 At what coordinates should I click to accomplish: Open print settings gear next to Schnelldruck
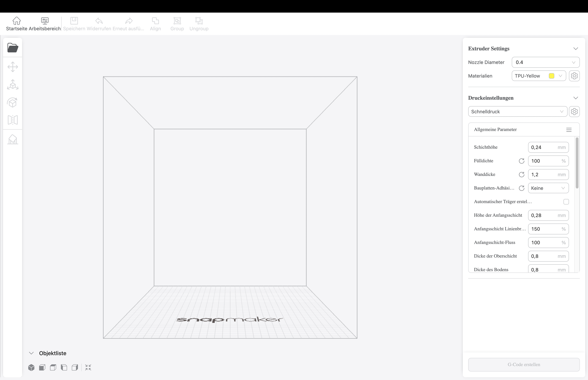(574, 112)
